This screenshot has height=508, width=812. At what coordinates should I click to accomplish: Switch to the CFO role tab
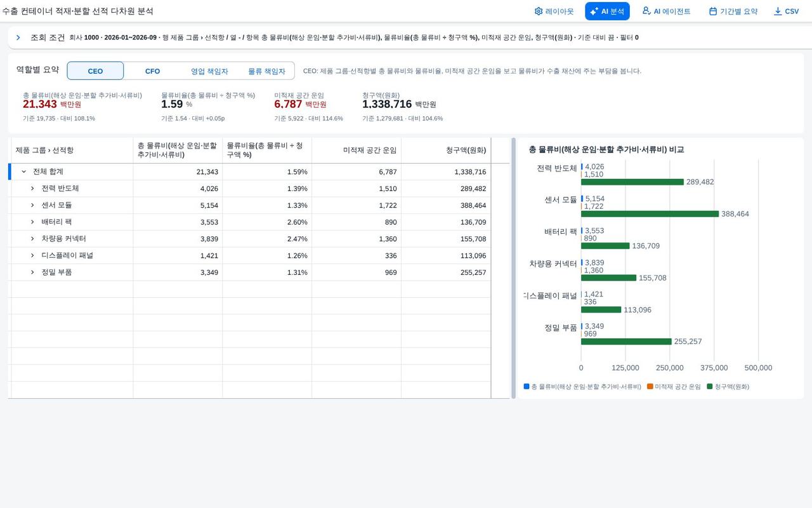pyautogui.click(x=152, y=71)
